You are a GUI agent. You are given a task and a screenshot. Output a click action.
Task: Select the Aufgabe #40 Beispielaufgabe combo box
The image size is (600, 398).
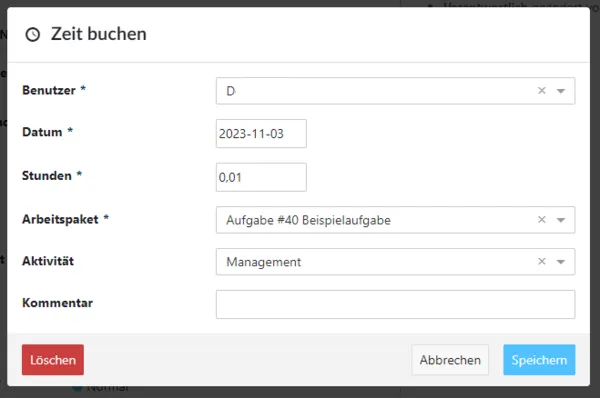point(395,220)
